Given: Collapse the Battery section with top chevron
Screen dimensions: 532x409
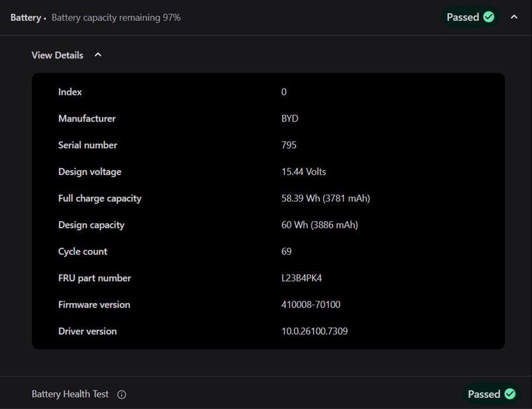Looking at the screenshot, I should pyautogui.click(x=514, y=17).
